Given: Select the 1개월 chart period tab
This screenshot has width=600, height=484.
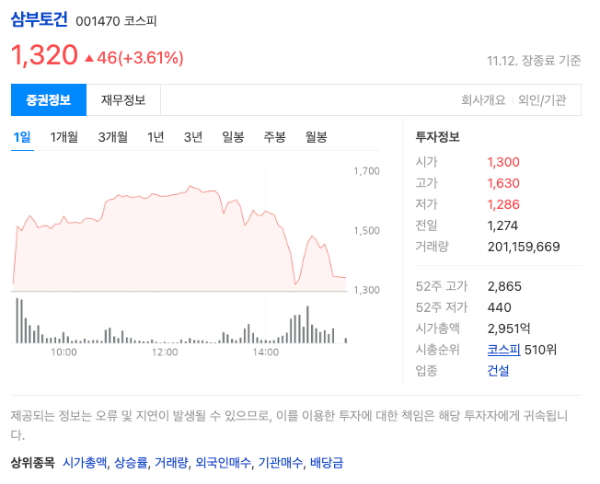Looking at the screenshot, I should (x=64, y=137).
